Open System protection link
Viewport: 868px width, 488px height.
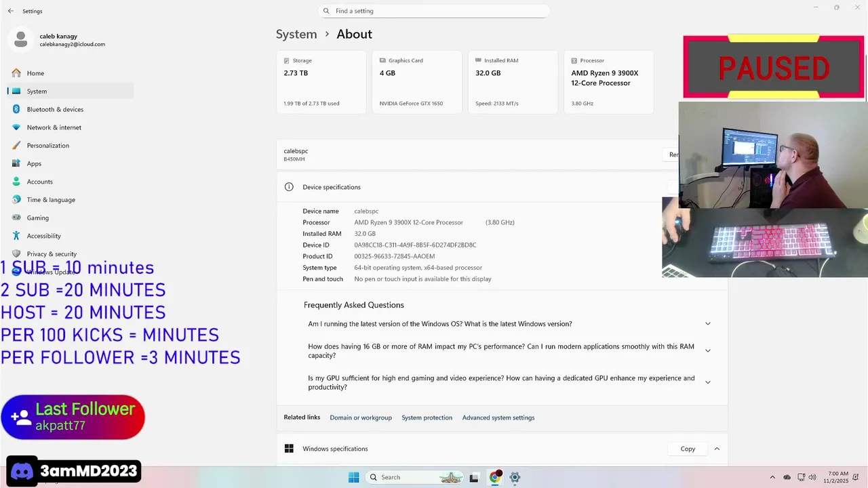pos(427,418)
